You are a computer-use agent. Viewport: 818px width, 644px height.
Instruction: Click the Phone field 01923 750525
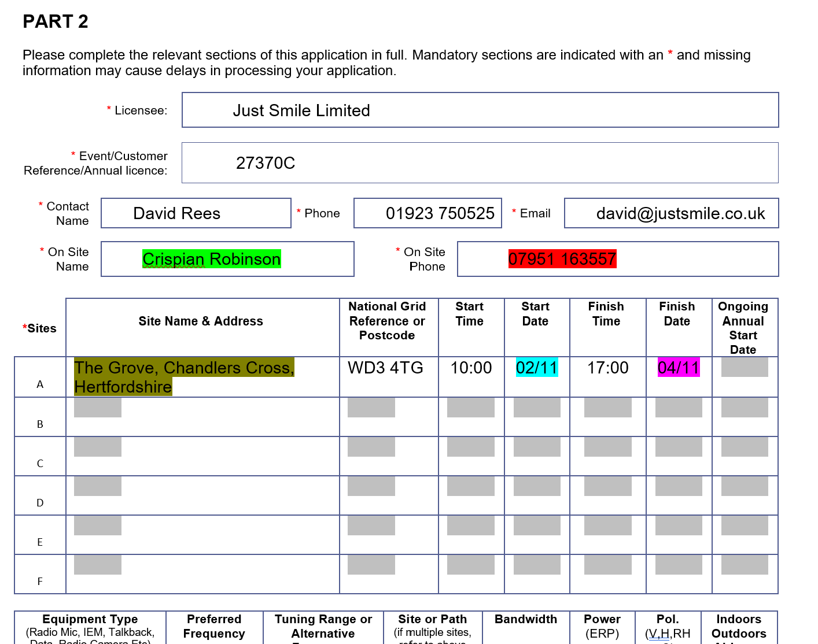pos(428,213)
